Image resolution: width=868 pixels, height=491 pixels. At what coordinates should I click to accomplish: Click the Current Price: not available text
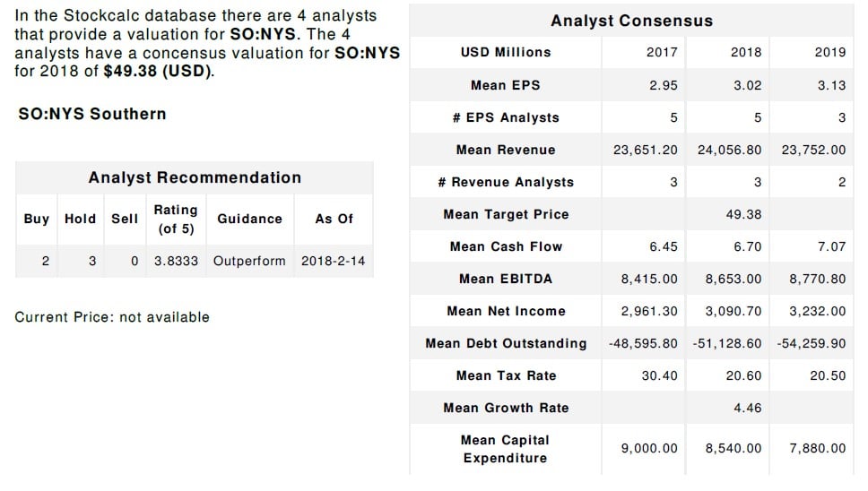pyautogui.click(x=112, y=317)
